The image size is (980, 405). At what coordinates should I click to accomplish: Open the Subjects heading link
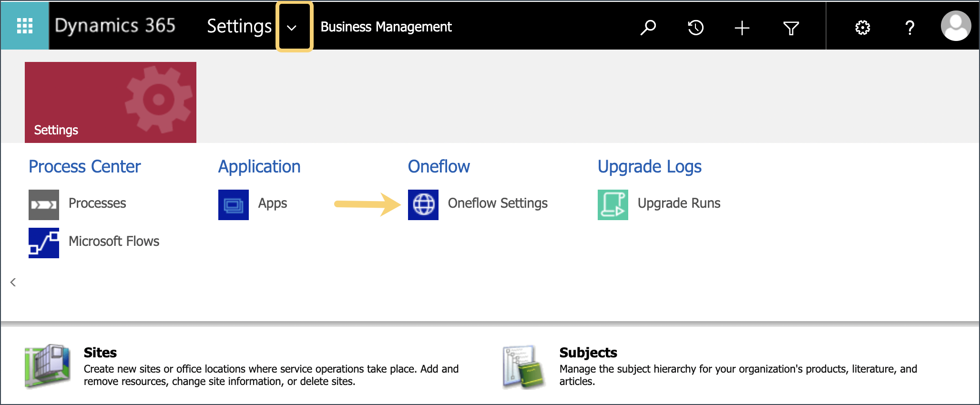tap(588, 353)
